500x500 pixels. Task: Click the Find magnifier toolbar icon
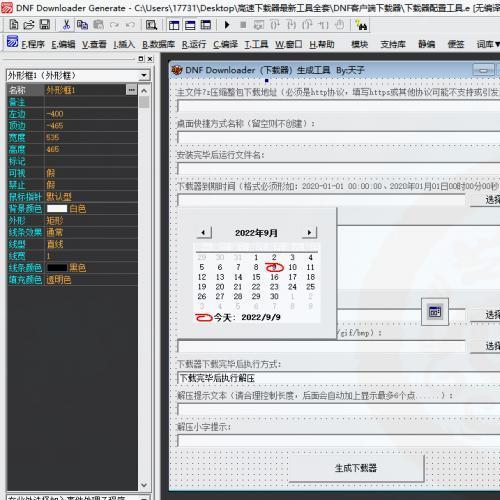pyautogui.click(x=151, y=25)
